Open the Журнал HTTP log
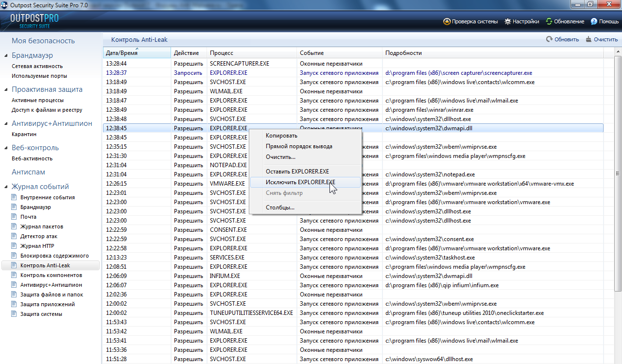 click(x=37, y=246)
